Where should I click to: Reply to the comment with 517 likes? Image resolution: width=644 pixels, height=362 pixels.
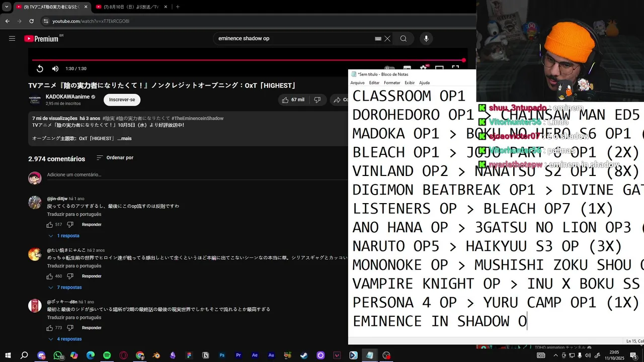92,224
